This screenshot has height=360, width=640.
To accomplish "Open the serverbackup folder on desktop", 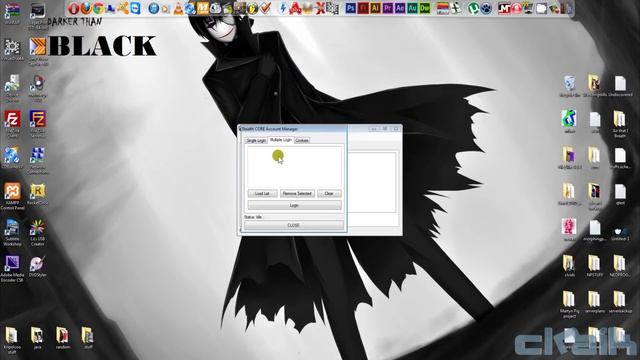I will (620, 302).
